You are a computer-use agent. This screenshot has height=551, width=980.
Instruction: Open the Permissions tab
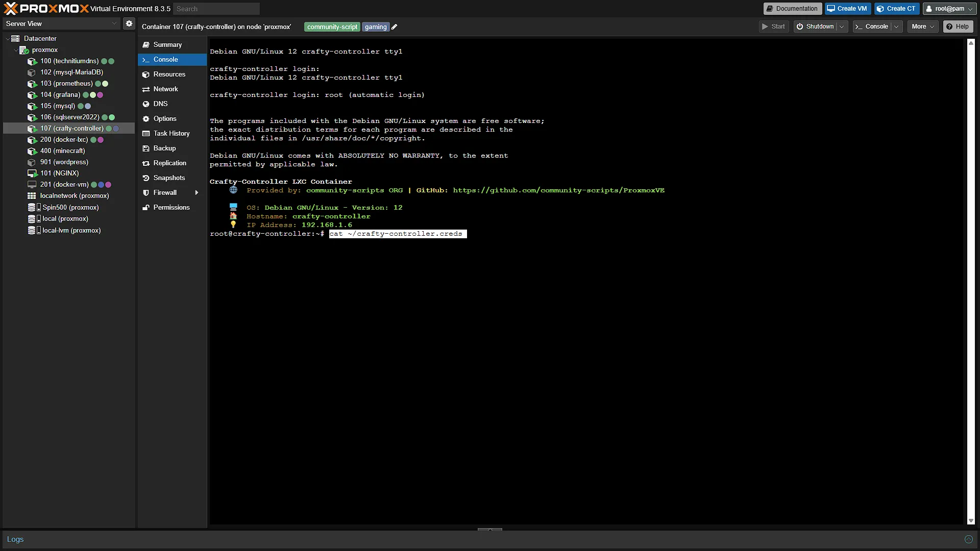pos(172,208)
